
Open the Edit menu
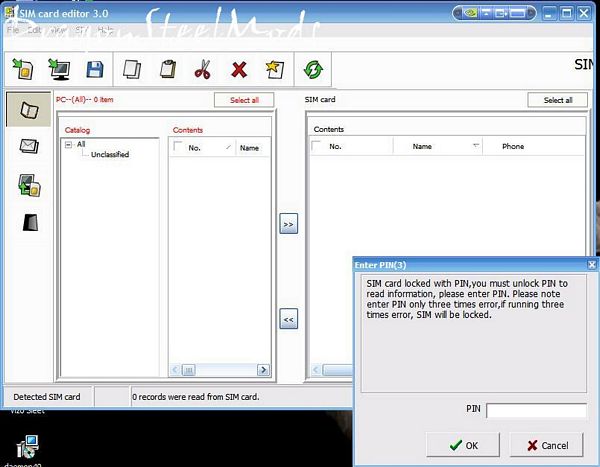[36, 30]
